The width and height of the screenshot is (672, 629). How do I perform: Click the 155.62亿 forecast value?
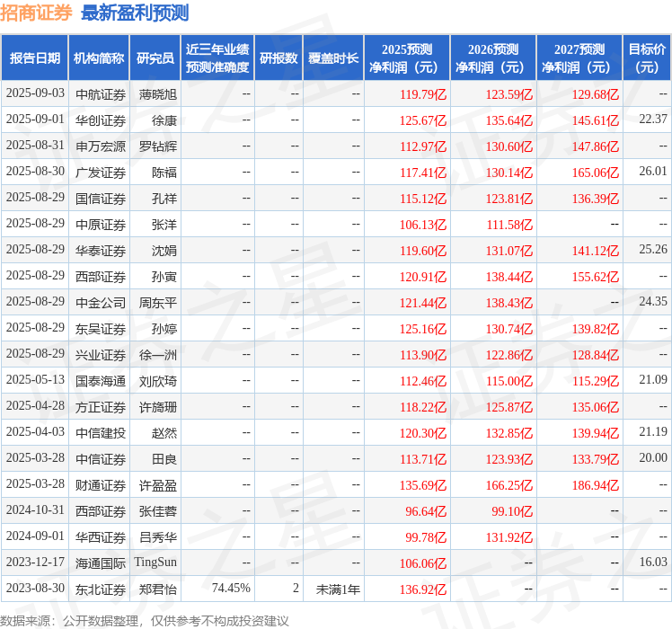tap(596, 277)
